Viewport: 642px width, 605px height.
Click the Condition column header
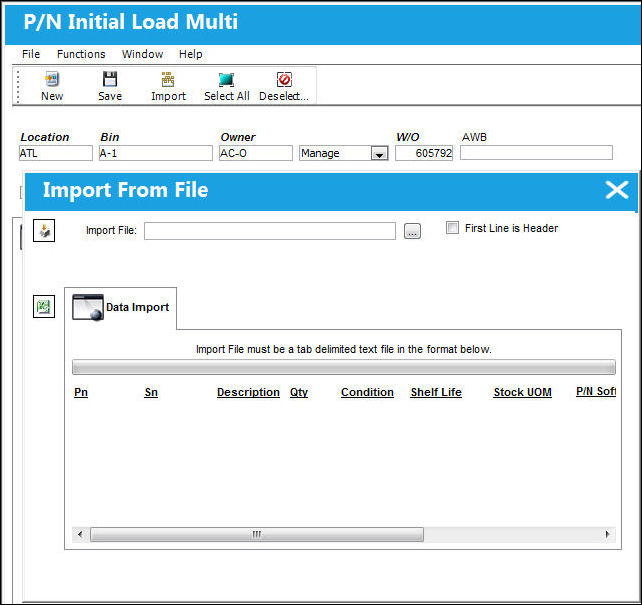pos(367,392)
